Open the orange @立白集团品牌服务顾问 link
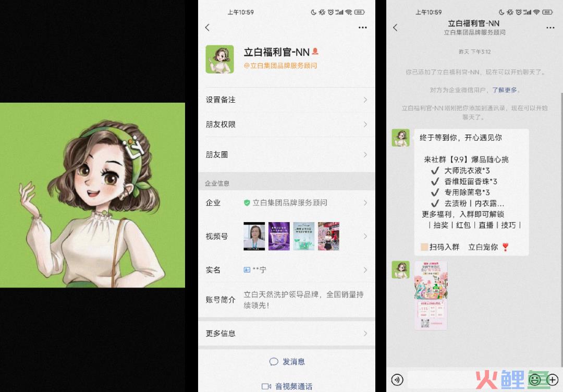Image resolution: width=563 pixels, height=392 pixels. (280, 66)
